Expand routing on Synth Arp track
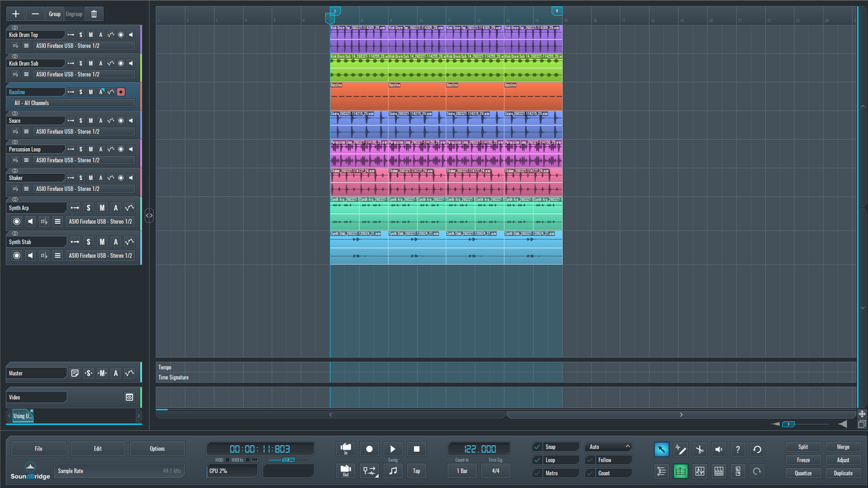868x488 pixels. click(x=75, y=208)
